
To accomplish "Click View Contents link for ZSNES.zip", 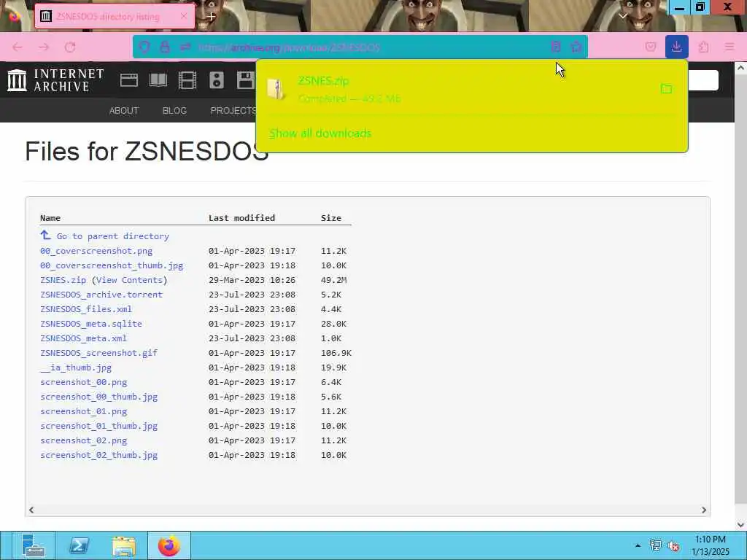I will click(129, 280).
